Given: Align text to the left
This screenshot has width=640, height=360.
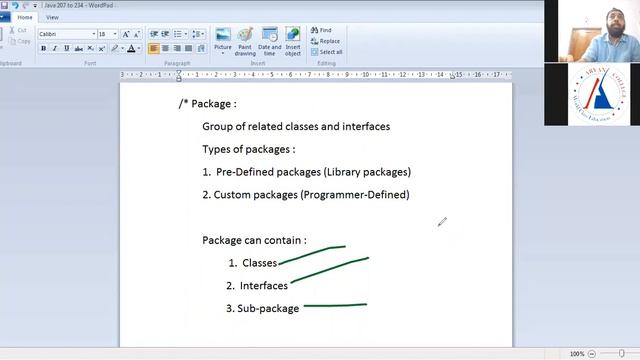Looking at the screenshot, I should [x=154, y=48].
